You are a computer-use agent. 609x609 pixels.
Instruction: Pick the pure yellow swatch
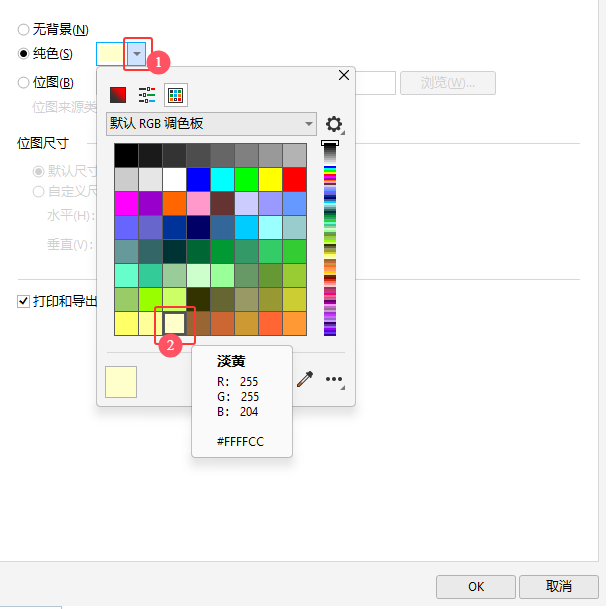[x=270, y=179]
